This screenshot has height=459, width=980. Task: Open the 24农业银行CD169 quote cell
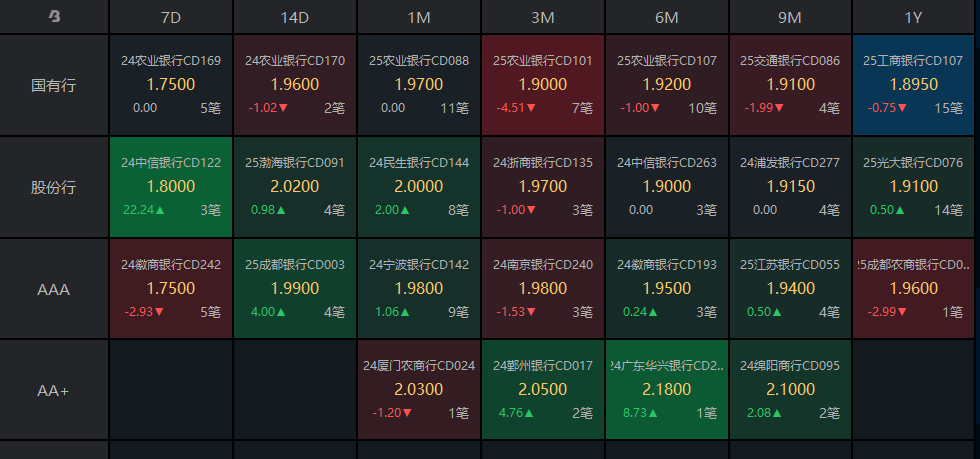(170, 85)
